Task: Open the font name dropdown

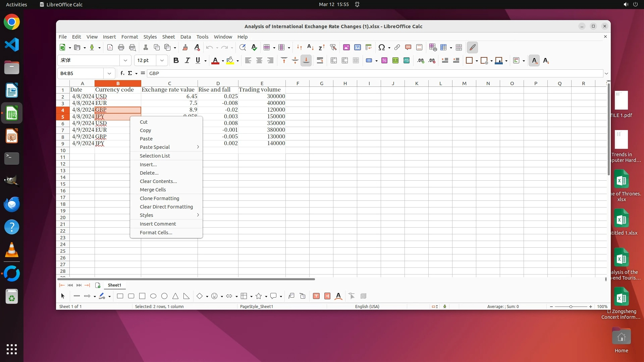Action: pyautogui.click(x=125, y=60)
